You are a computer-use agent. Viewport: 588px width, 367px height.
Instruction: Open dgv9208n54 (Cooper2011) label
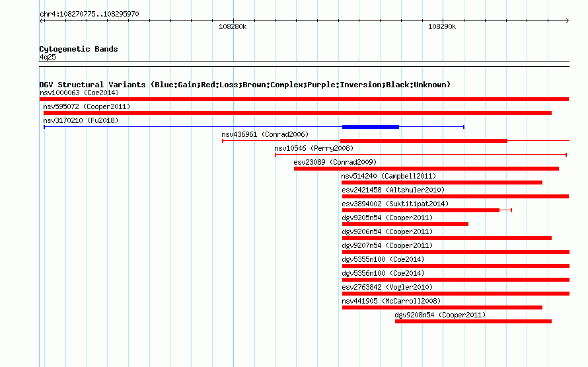click(440, 315)
